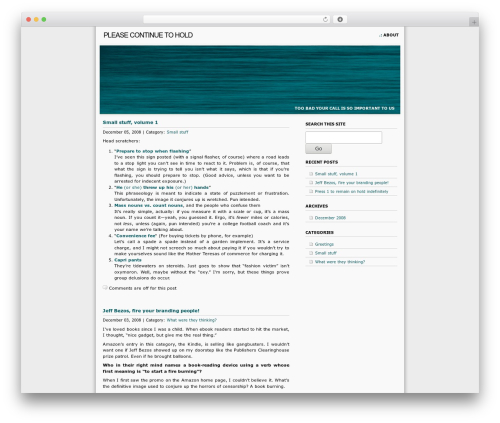The height and width of the screenshot is (423, 500).
Task: Click the 'Capri pants' heading
Action: coord(128,260)
